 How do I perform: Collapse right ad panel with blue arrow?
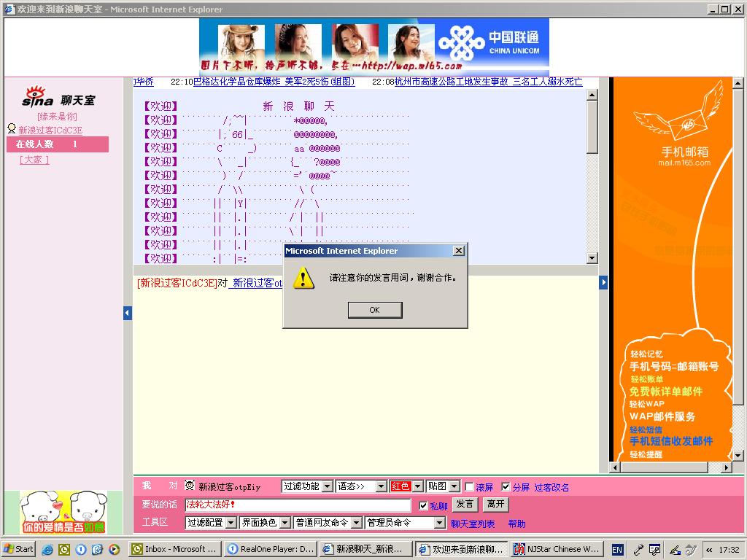[x=603, y=282]
